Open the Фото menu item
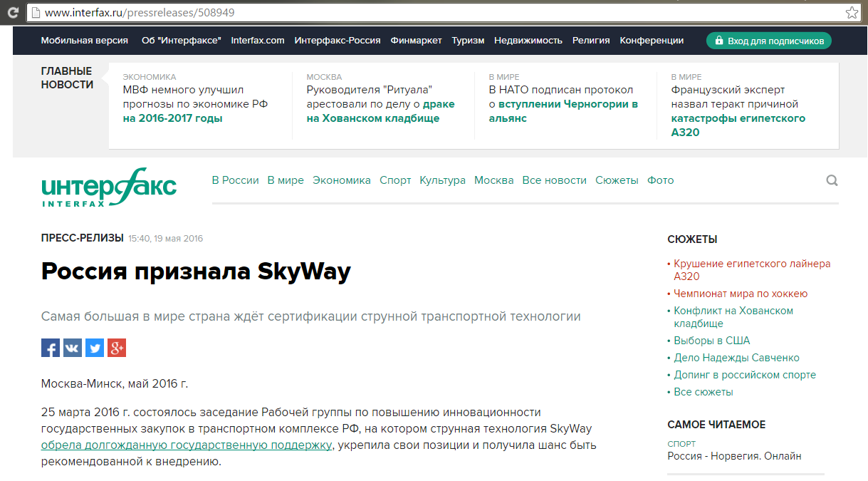This screenshot has height=481, width=868. (x=660, y=180)
